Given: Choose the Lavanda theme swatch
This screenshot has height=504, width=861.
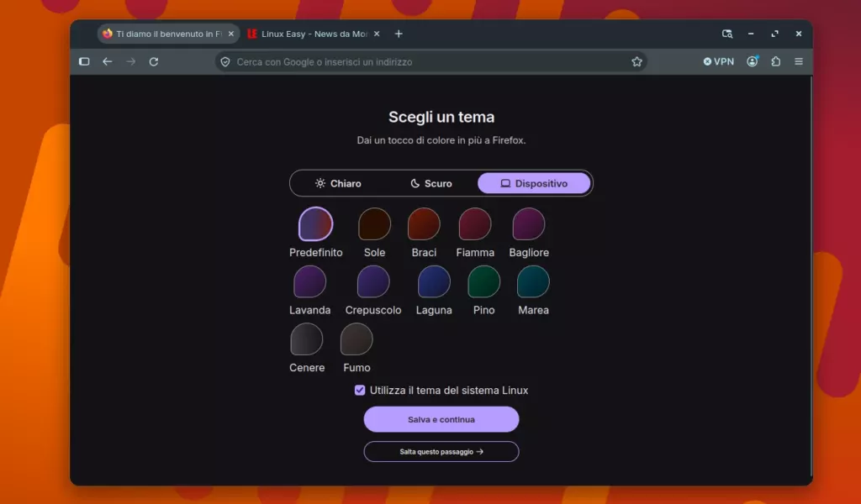Looking at the screenshot, I should [x=309, y=281].
